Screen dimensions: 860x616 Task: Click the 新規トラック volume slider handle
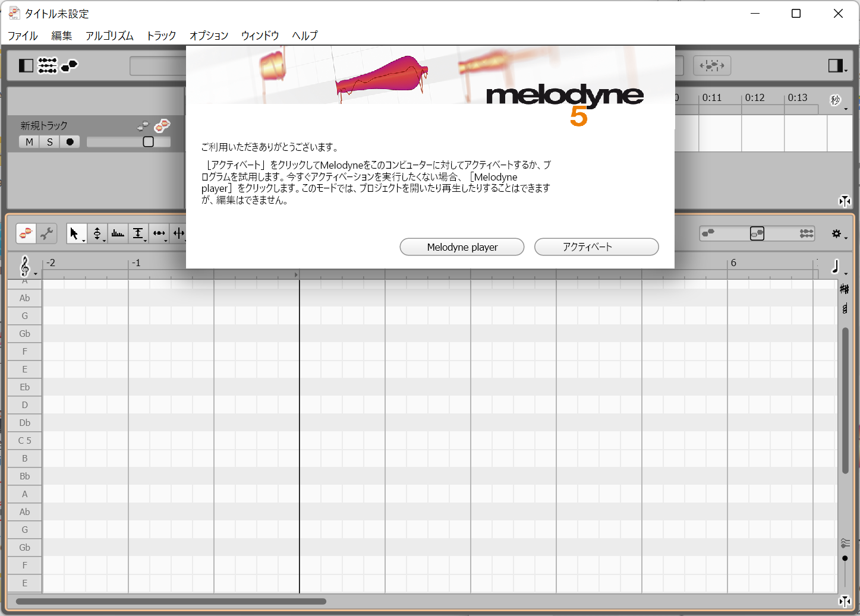click(x=149, y=142)
